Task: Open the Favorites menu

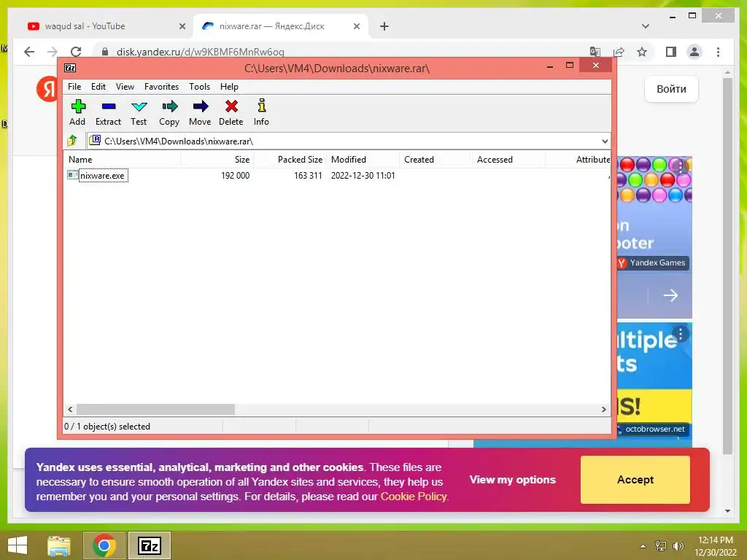Action: (x=161, y=87)
